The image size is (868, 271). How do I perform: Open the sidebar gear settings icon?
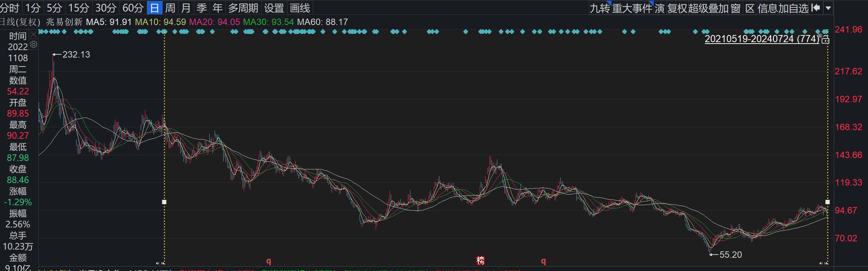pos(34,44)
